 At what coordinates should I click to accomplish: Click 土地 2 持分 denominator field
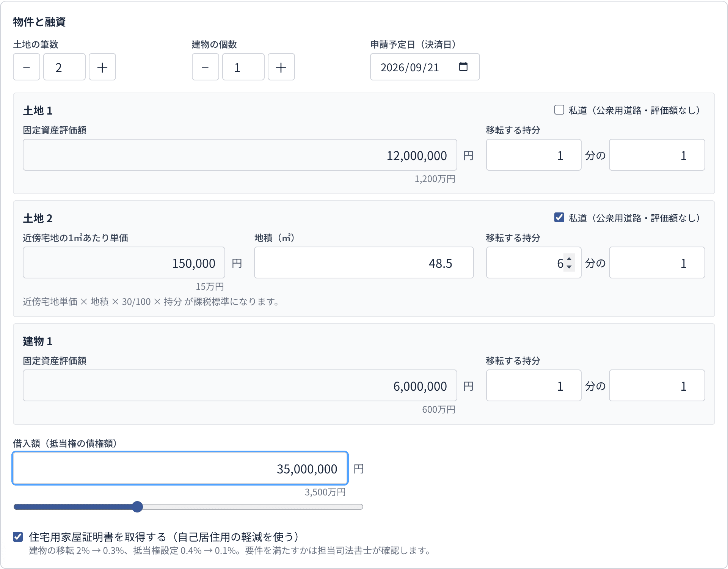(657, 262)
